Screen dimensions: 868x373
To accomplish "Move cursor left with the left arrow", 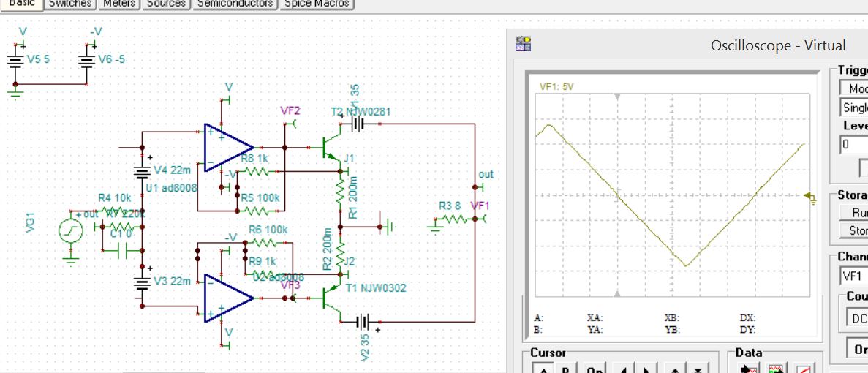I will (x=624, y=368).
